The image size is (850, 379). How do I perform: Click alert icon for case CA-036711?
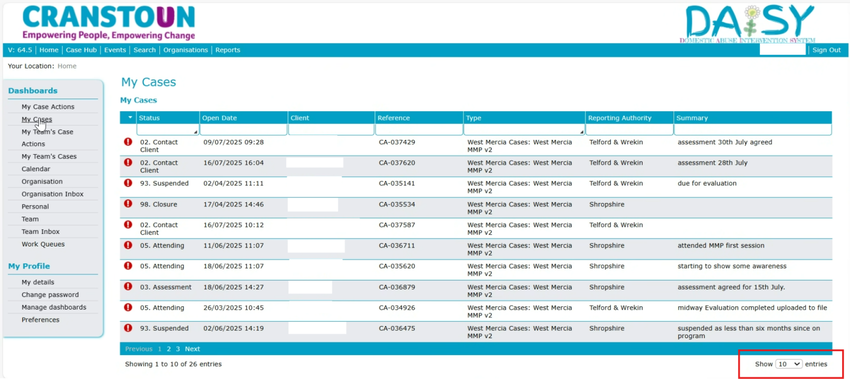(128, 245)
